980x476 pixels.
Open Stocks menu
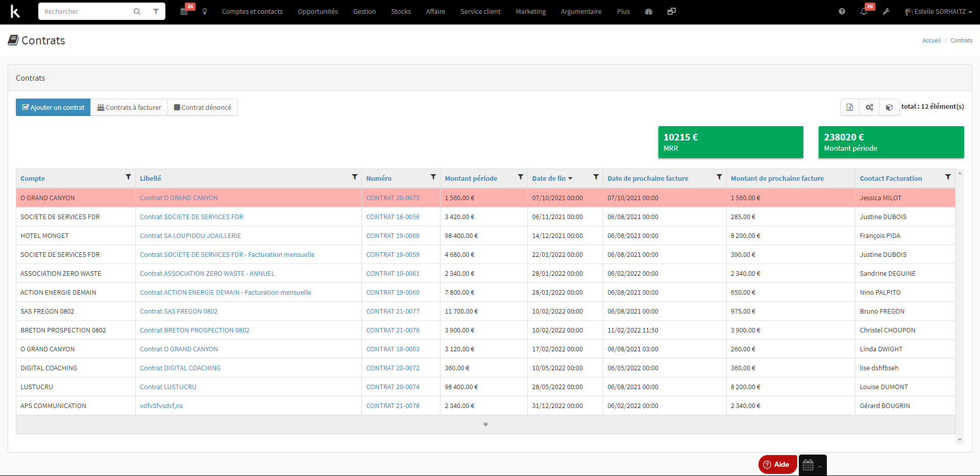(401, 11)
